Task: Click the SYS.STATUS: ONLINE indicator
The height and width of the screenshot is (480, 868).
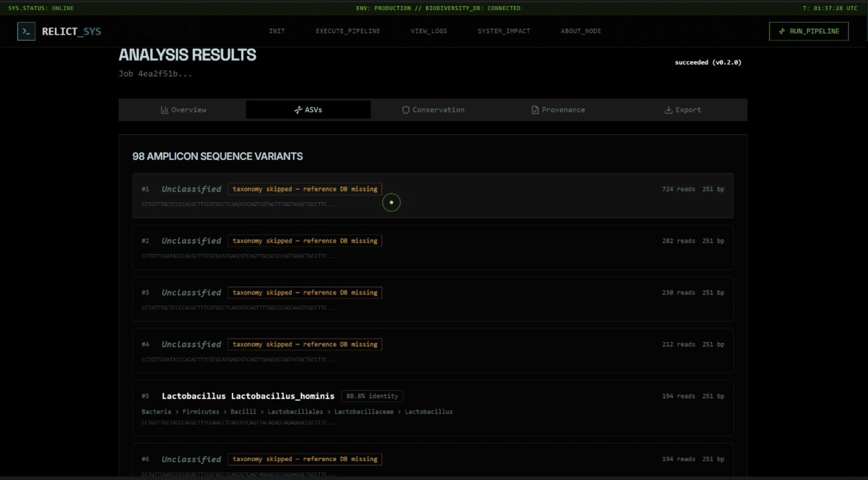Action: [41, 8]
